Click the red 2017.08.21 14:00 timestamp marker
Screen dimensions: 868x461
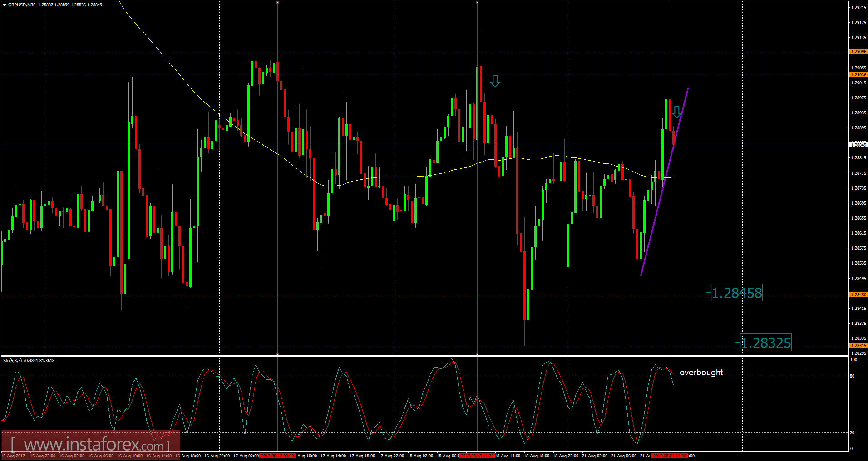click(670, 456)
